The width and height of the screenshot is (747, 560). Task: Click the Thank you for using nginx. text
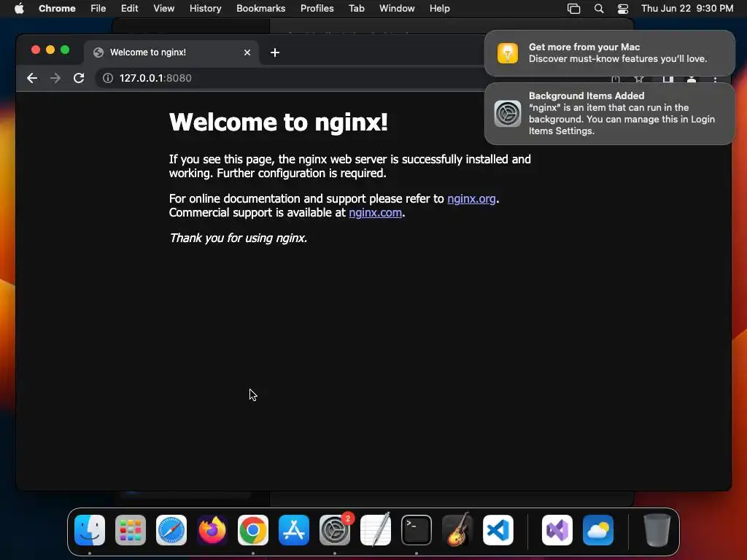[x=239, y=238]
